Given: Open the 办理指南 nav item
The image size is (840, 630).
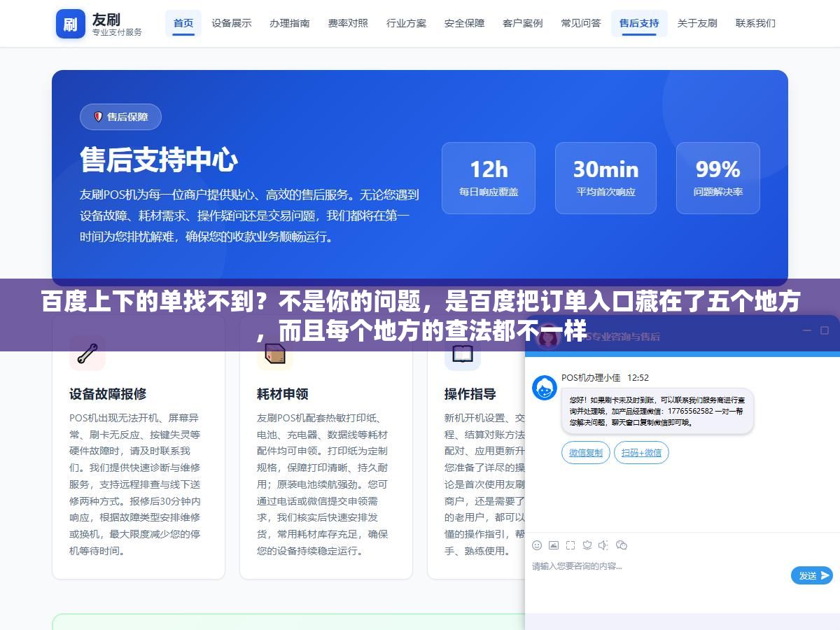Looking at the screenshot, I should 290,23.
